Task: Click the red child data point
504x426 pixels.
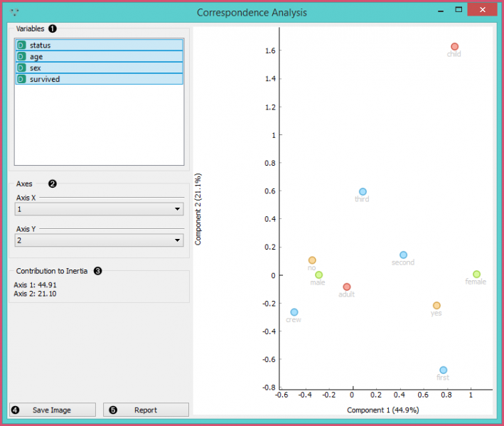Action: 454,47
